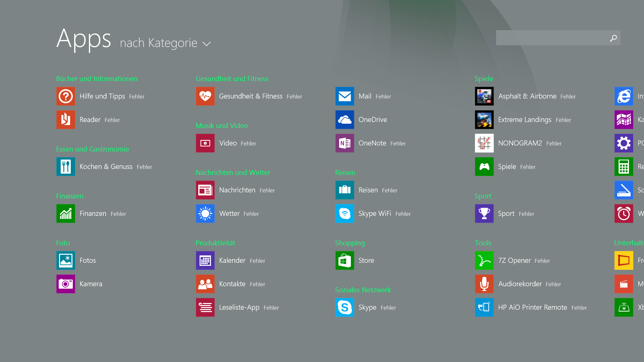The height and width of the screenshot is (362, 644).
Task: Click the Foto category heading
Action: pos(63,243)
